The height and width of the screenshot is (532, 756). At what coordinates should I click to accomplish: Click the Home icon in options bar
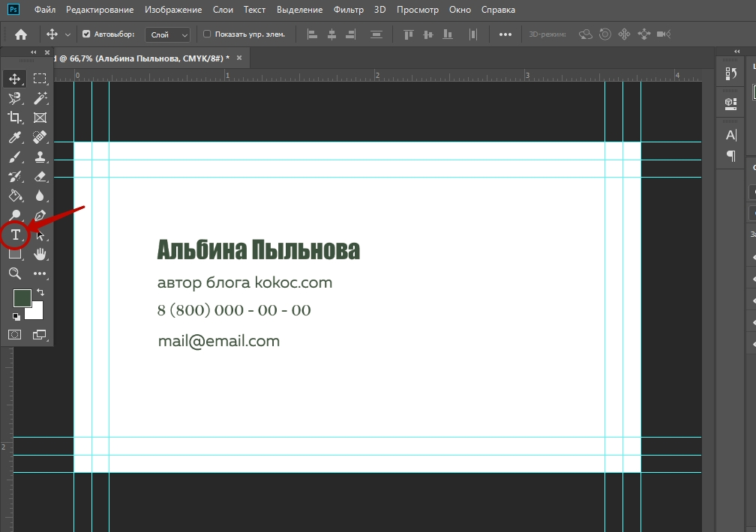tap(21, 34)
